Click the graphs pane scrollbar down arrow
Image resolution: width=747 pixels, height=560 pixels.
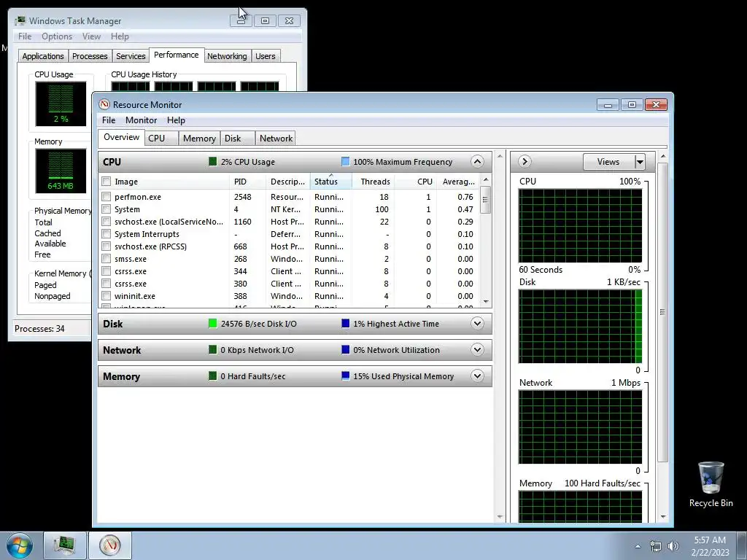click(662, 517)
